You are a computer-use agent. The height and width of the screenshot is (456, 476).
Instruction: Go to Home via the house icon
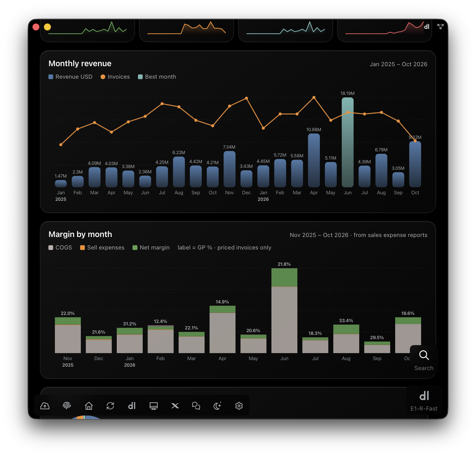pos(89,406)
